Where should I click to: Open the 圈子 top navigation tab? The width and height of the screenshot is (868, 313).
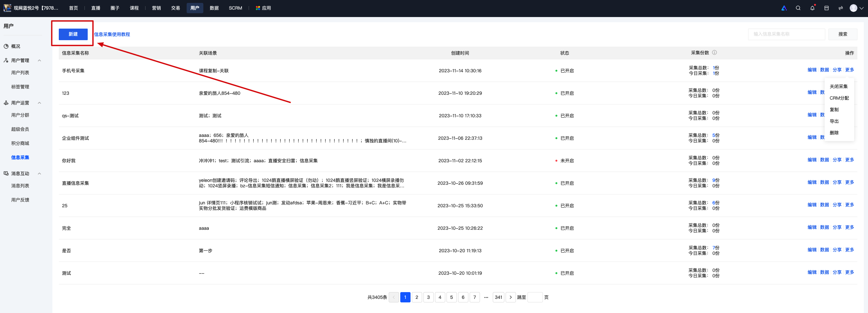pos(115,8)
